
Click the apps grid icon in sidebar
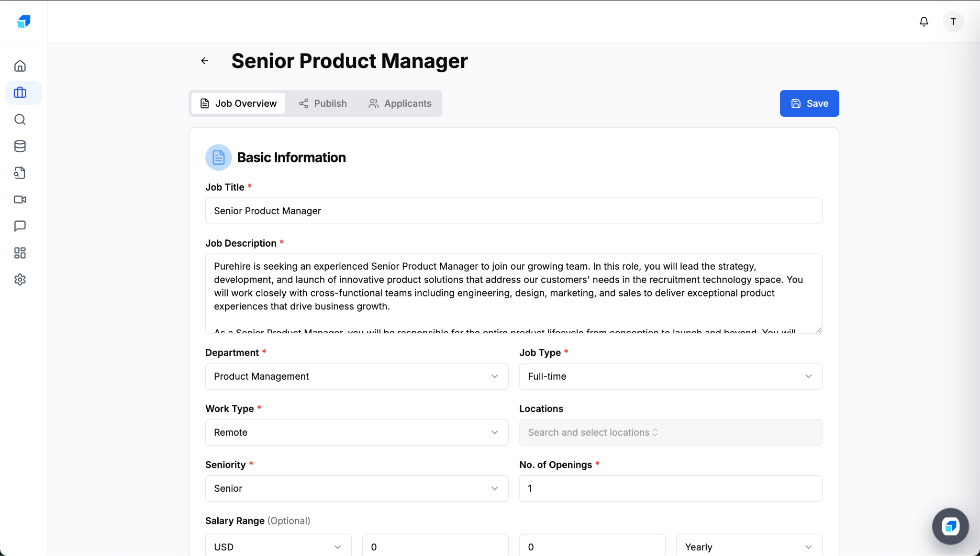pyautogui.click(x=20, y=253)
